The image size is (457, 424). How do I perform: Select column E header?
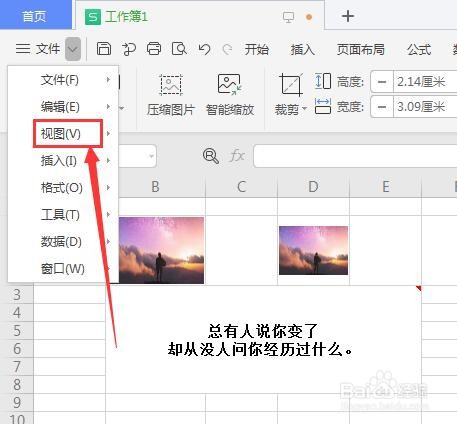tap(386, 187)
